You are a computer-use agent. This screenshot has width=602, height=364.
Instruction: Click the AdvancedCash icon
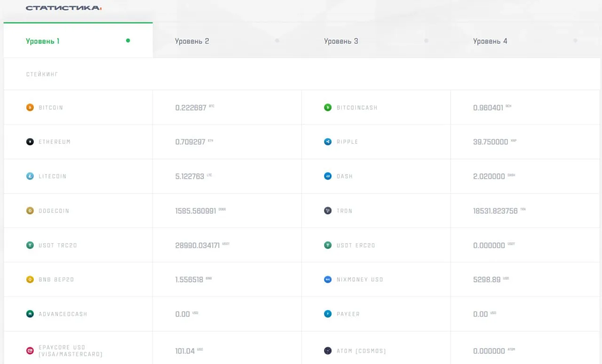(30, 314)
